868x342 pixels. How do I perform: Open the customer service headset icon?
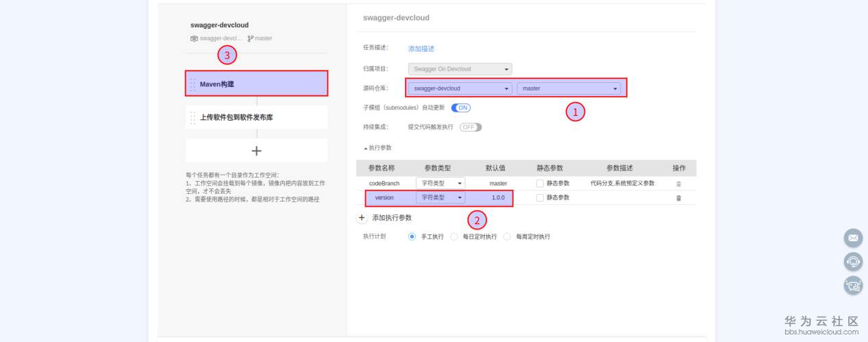853,261
